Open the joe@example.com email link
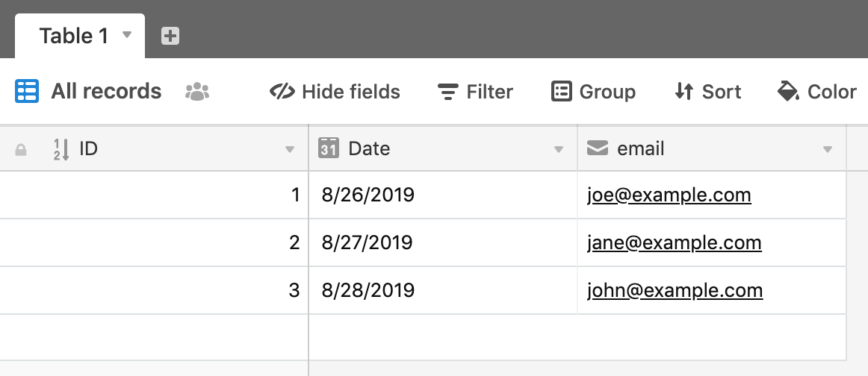Screen dimensions: 868x376 669,195
